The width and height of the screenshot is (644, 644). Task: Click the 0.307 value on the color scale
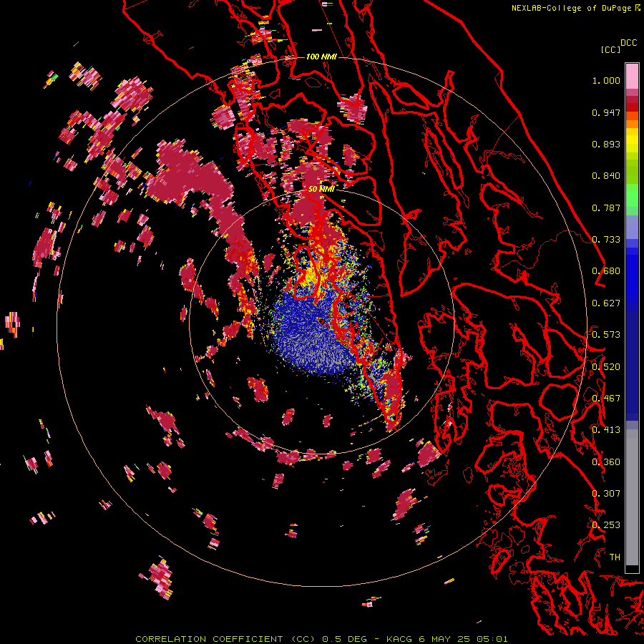pyautogui.click(x=606, y=494)
